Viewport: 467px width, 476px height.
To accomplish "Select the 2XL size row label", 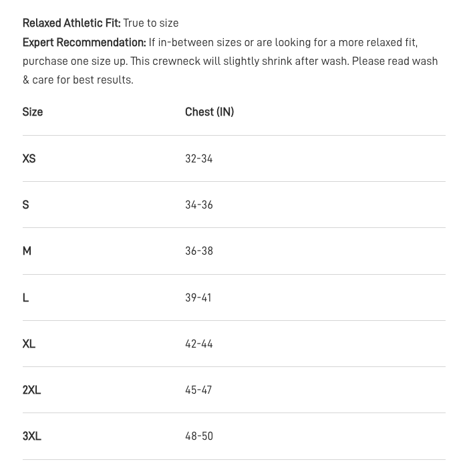I will (31, 390).
